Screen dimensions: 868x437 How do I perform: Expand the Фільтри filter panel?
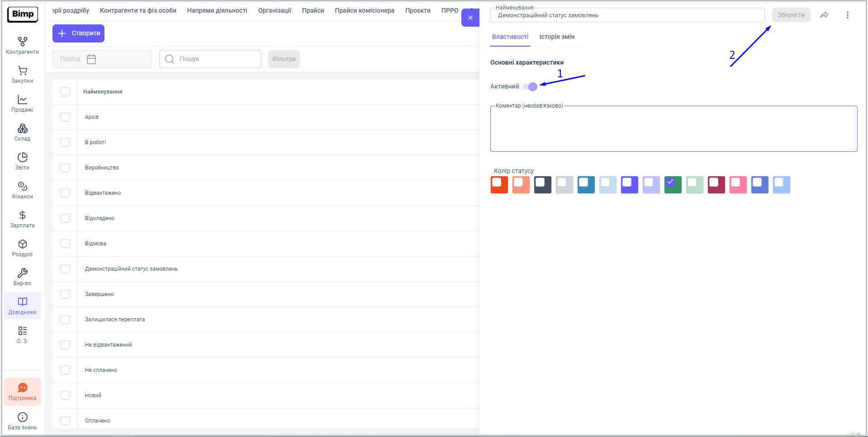pos(284,59)
